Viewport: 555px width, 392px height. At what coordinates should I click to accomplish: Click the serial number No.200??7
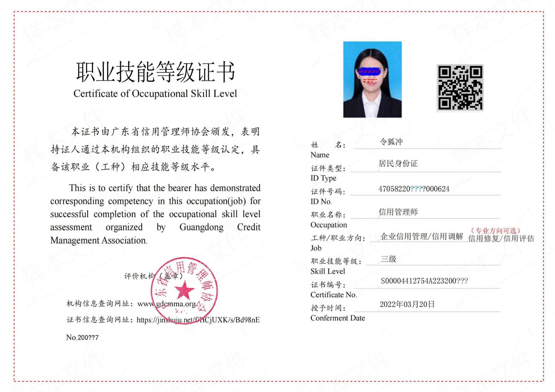pos(82,337)
